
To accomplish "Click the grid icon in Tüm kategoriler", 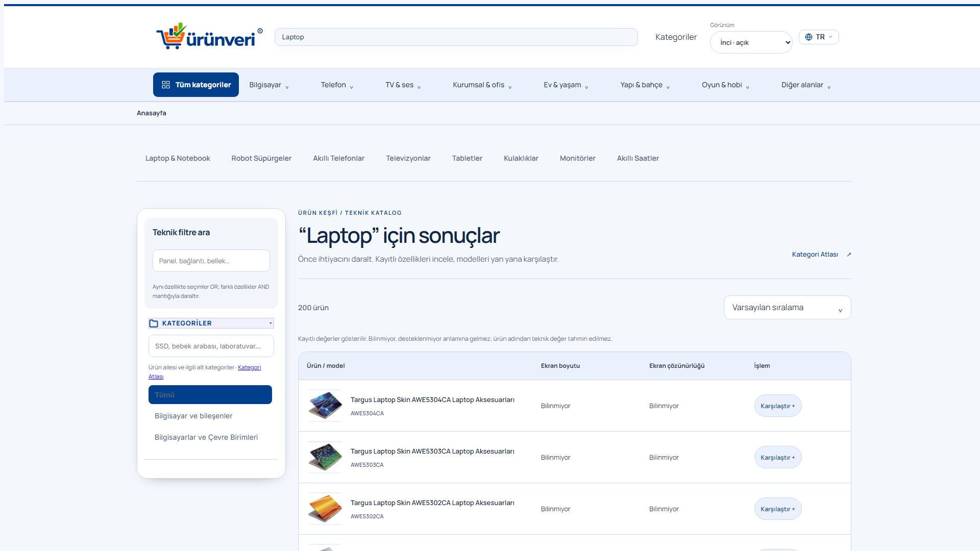I will [x=166, y=85].
